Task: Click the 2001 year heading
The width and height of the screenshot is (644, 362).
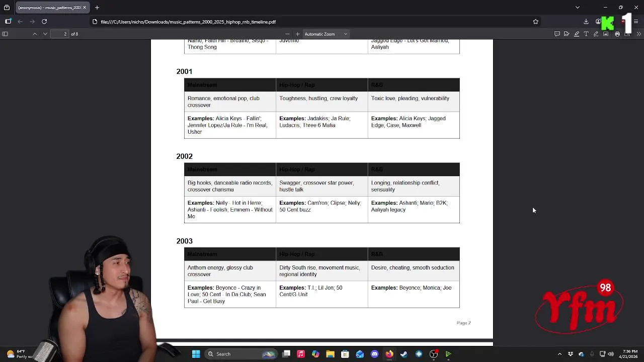Action: pos(184,71)
